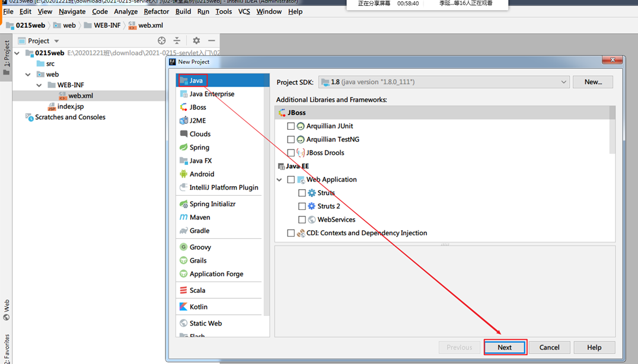Select the Spring leaf icon
Viewport: 638px width, 364px height.
pyautogui.click(x=184, y=147)
